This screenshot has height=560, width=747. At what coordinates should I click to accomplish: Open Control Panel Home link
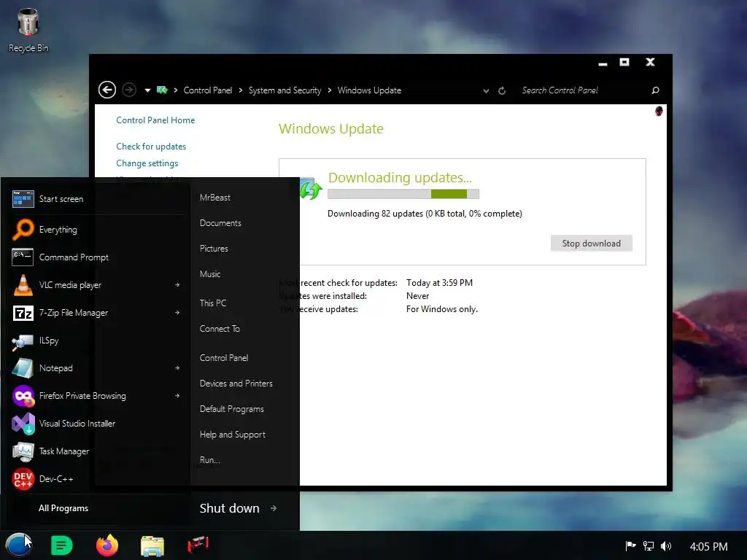click(155, 120)
